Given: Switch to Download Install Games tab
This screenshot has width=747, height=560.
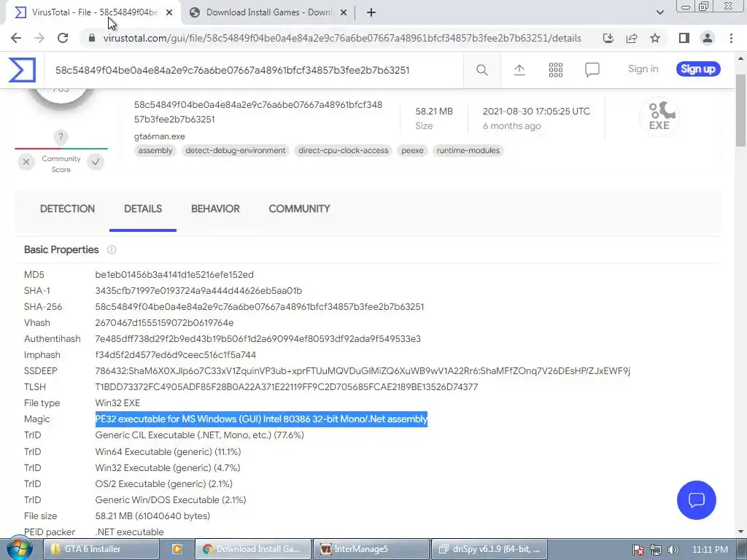Looking at the screenshot, I should (x=268, y=12).
